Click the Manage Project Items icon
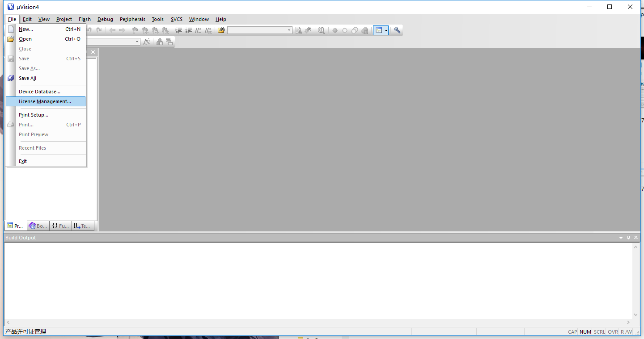 click(x=159, y=42)
